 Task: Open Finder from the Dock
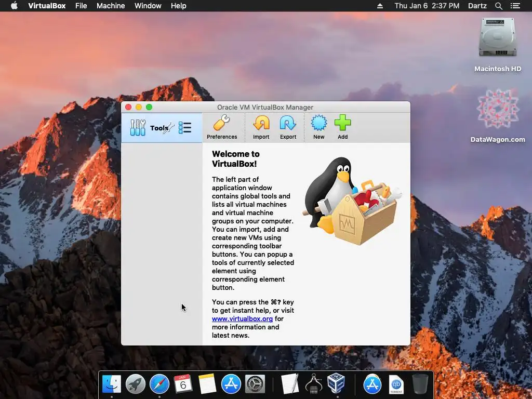click(111, 384)
